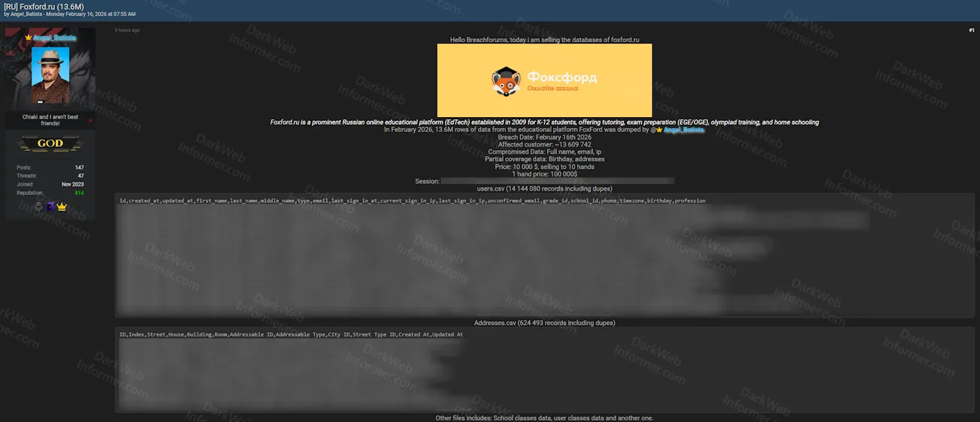Screen dimensions: 980x422
Task: Click "Breach Date: February 16th 2026" line
Action: (544, 137)
